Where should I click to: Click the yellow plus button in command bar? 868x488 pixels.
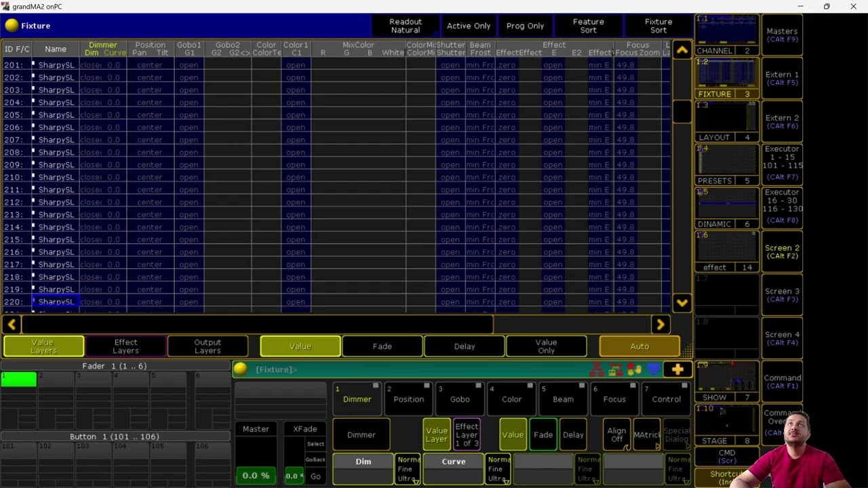click(677, 369)
